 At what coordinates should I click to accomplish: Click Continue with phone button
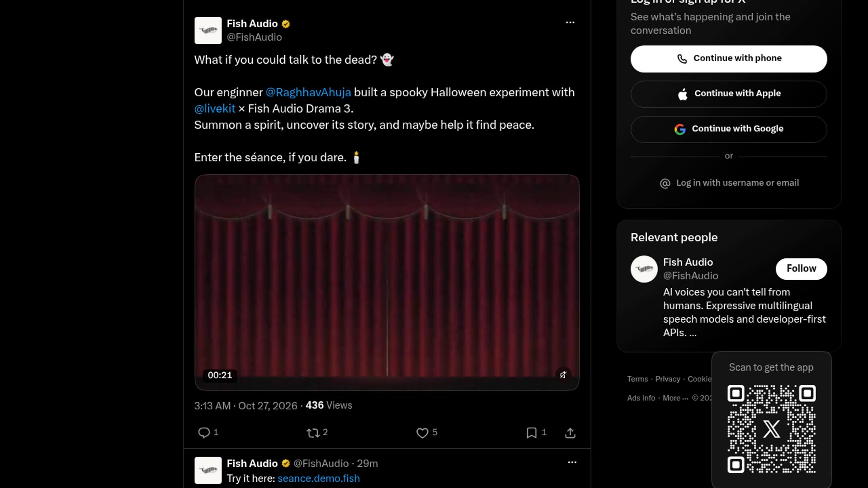coord(729,59)
